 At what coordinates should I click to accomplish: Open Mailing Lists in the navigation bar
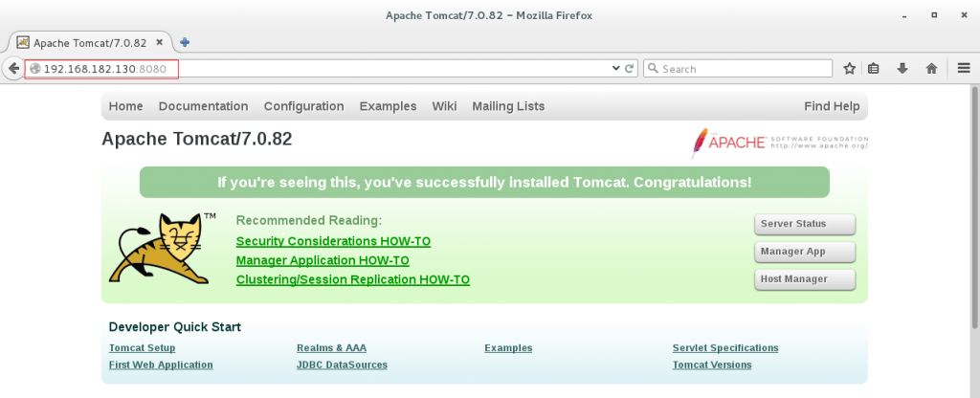pos(508,106)
